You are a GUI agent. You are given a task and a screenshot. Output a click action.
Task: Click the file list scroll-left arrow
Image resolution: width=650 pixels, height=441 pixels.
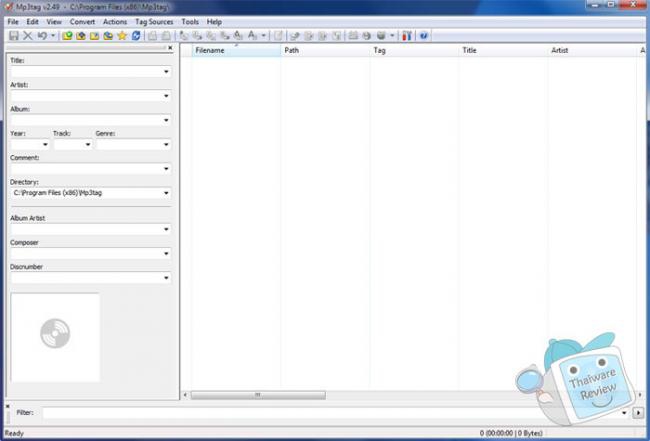185,395
